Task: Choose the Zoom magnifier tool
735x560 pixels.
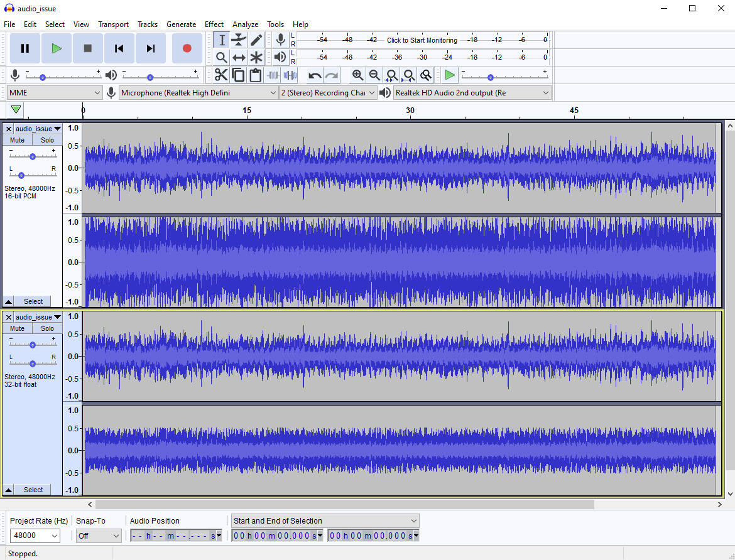Action: pyautogui.click(x=222, y=57)
